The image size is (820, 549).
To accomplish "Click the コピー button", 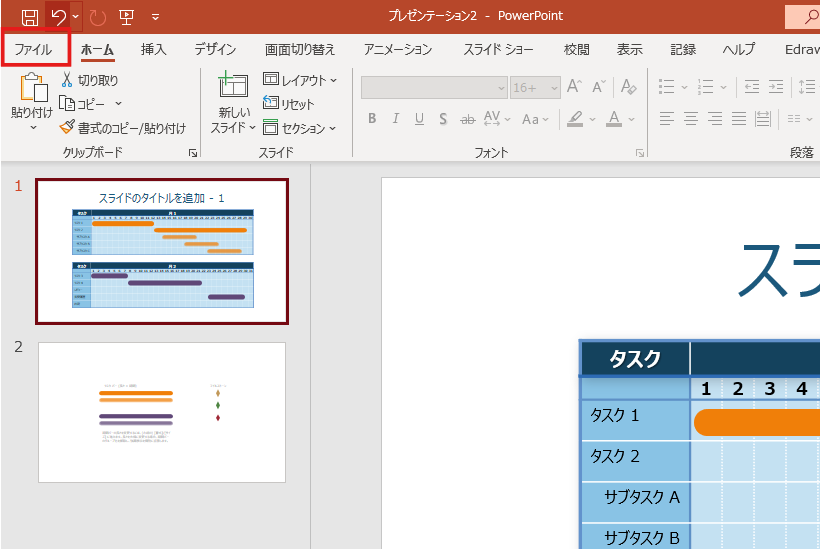I will 82,104.
